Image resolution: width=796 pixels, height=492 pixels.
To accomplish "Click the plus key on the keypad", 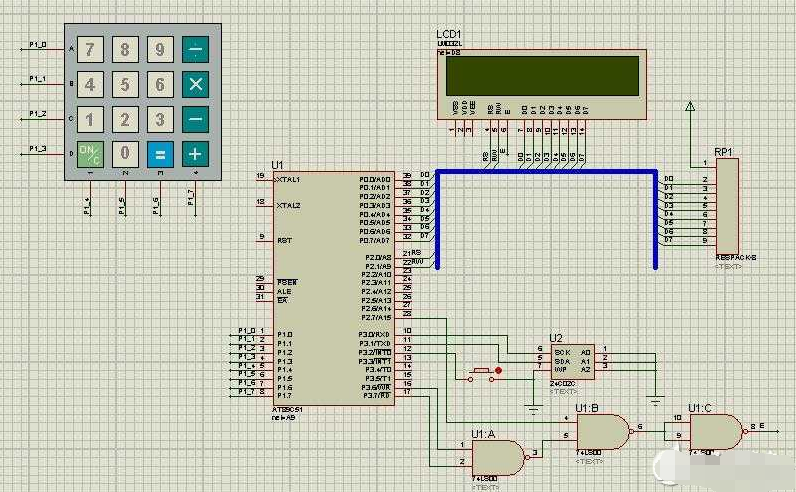I will (x=195, y=154).
